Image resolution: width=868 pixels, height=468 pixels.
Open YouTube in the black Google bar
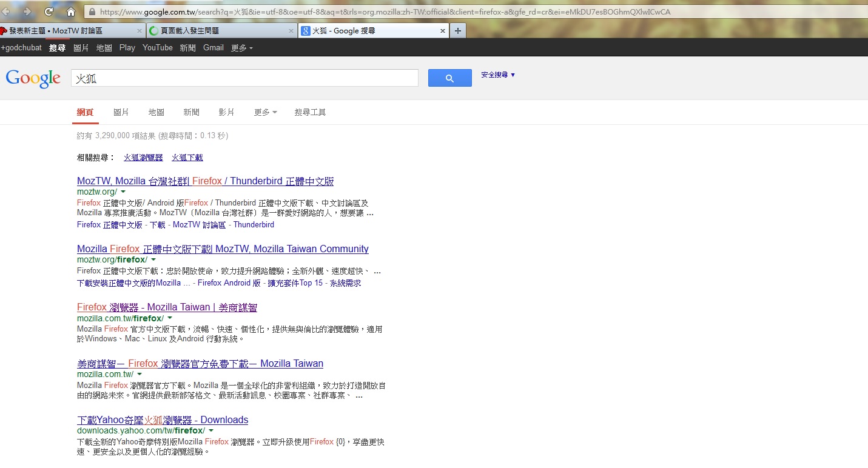coord(158,48)
